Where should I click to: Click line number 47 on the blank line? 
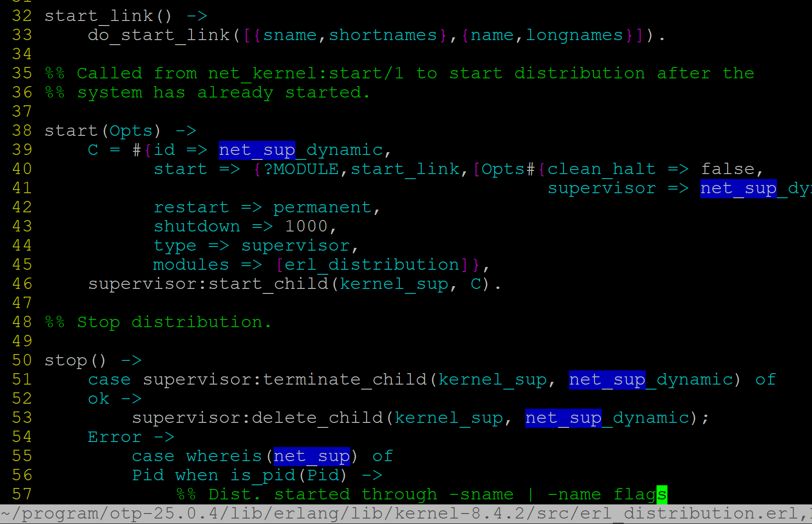coord(22,303)
